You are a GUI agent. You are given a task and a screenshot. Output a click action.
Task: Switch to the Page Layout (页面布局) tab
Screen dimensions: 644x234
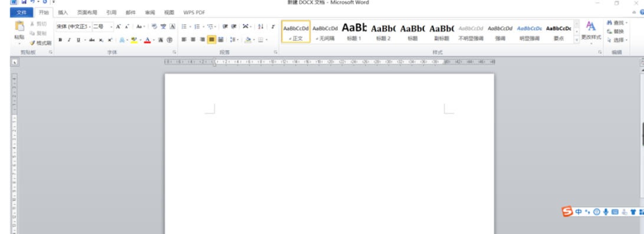tap(87, 13)
